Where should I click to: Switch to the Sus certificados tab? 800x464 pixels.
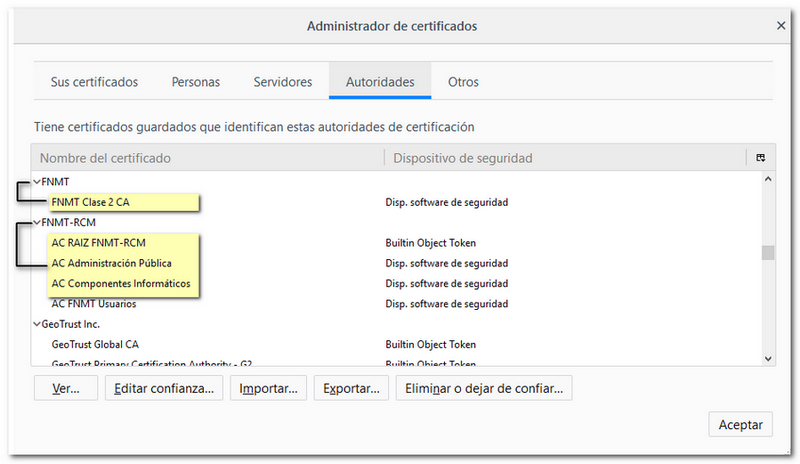(x=94, y=82)
